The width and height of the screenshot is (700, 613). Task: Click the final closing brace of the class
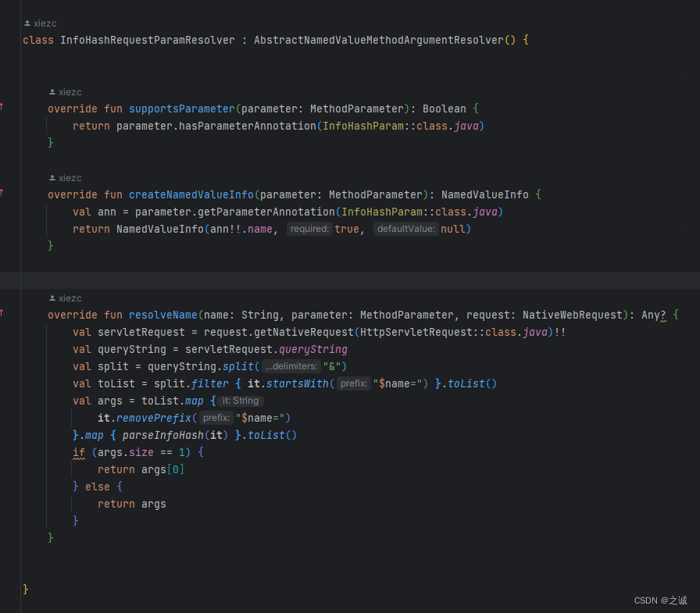coord(26,590)
